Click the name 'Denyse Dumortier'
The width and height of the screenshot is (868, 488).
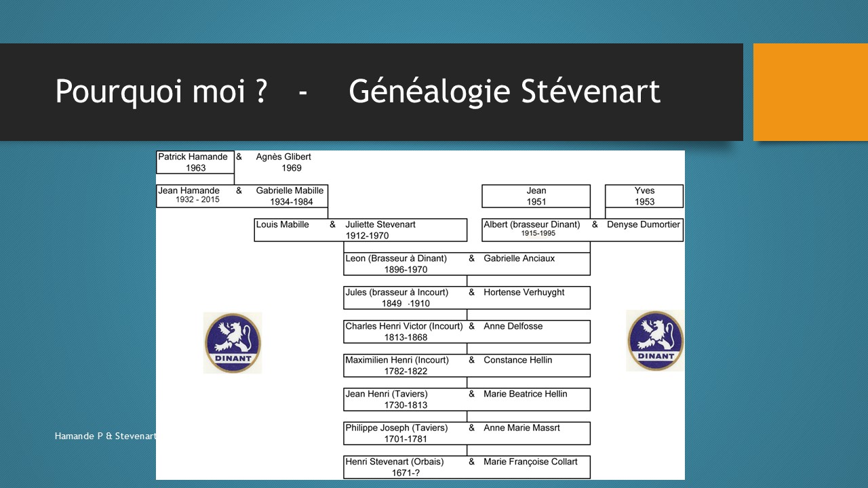tap(644, 224)
